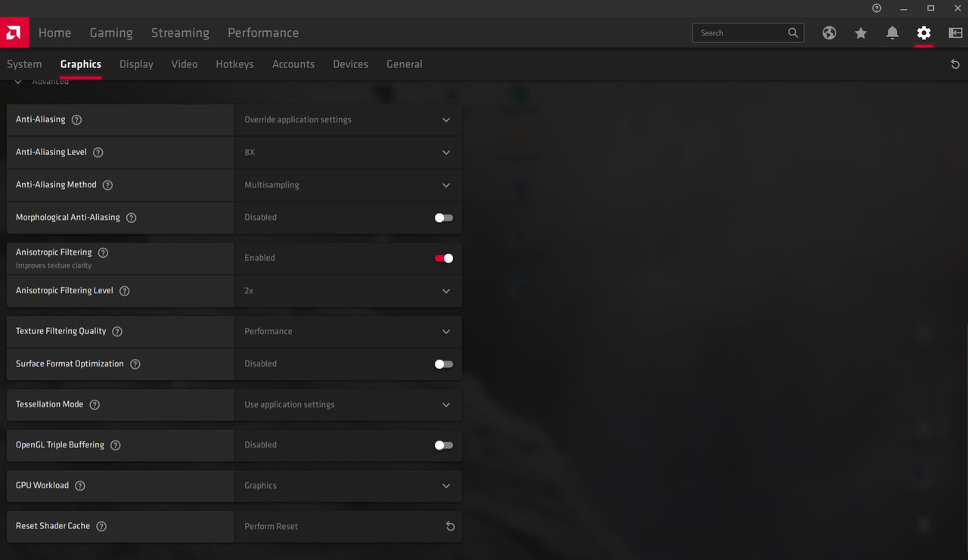This screenshot has height=560, width=968.
Task: Go to the Home menu
Action: pyautogui.click(x=54, y=32)
